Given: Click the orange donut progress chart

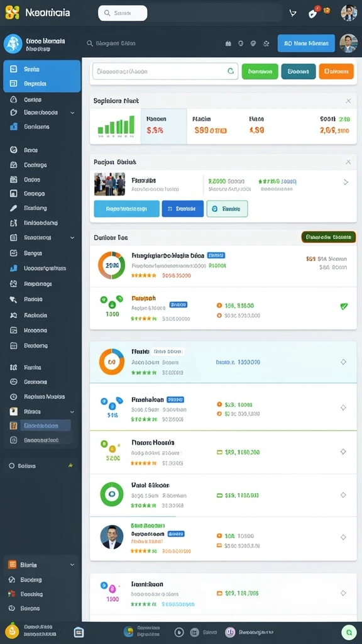Looking at the screenshot, I should 112,362.
